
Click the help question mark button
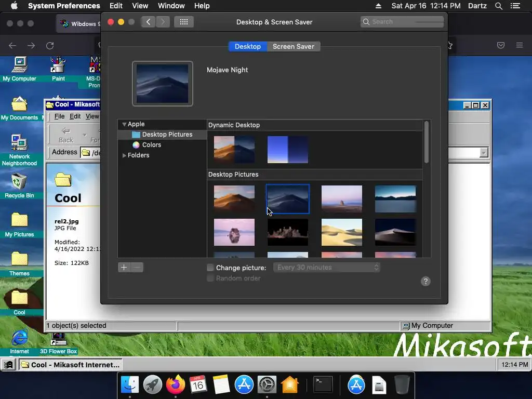coord(425,281)
